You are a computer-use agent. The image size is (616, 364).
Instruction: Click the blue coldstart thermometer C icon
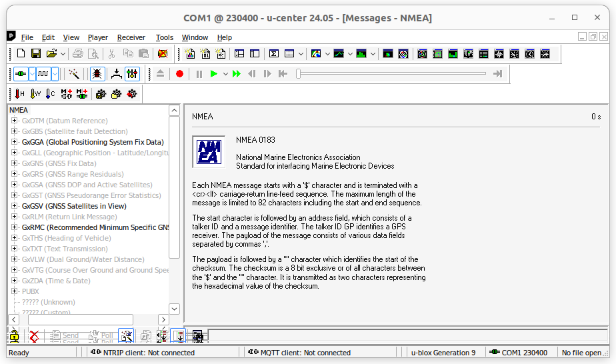pos(50,94)
